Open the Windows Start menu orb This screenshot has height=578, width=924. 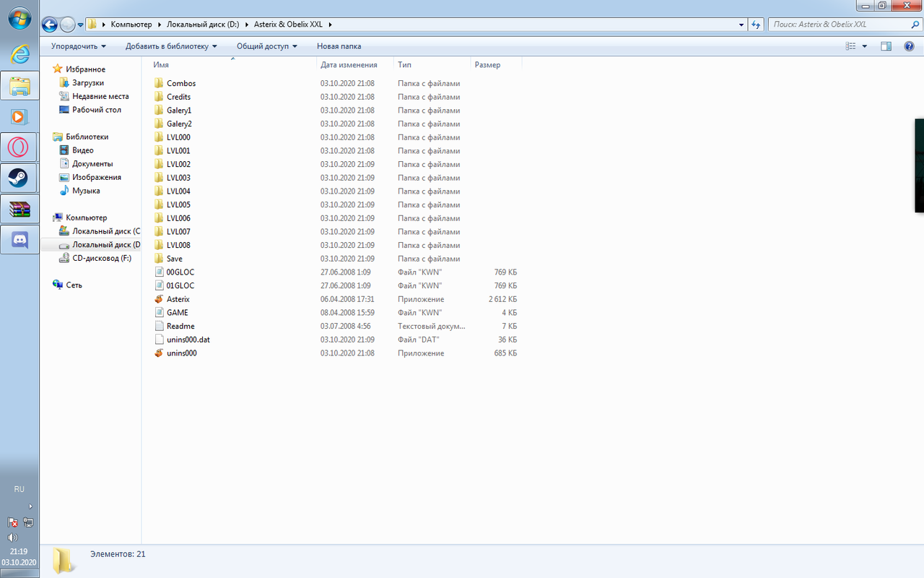click(x=19, y=18)
